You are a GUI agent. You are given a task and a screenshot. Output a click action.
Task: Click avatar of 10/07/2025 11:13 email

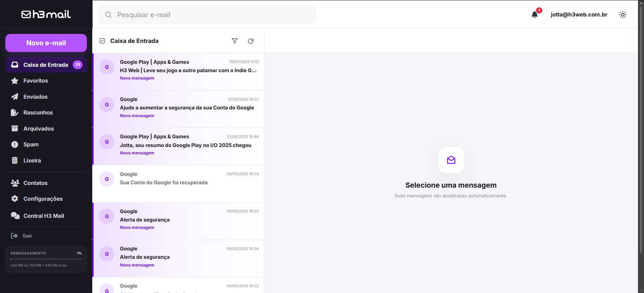107,67
